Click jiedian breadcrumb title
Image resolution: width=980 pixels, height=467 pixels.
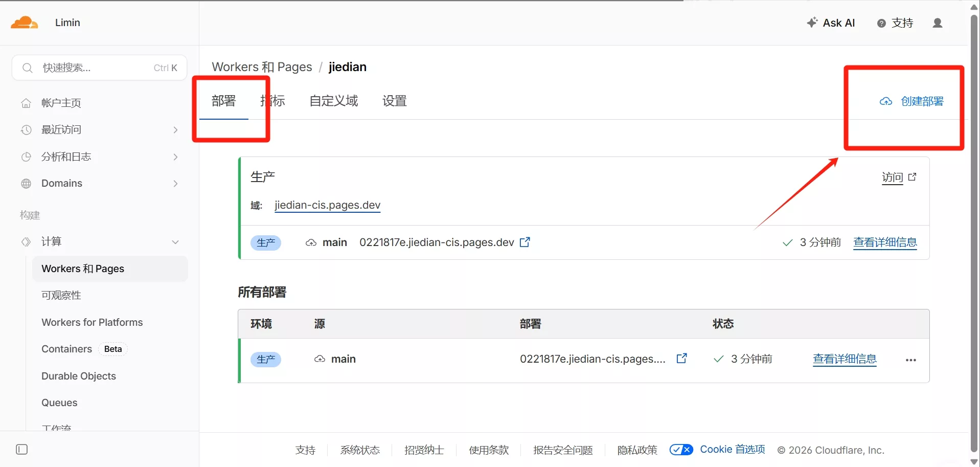(x=348, y=67)
